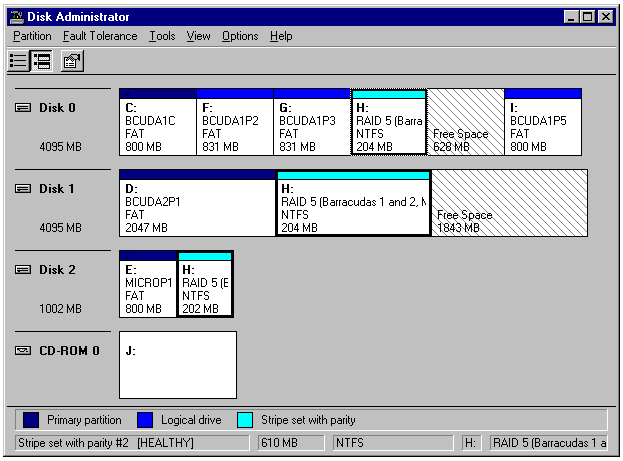Select the J: CD-ROM volume box
Screen dimensions: 623x461
pos(178,365)
